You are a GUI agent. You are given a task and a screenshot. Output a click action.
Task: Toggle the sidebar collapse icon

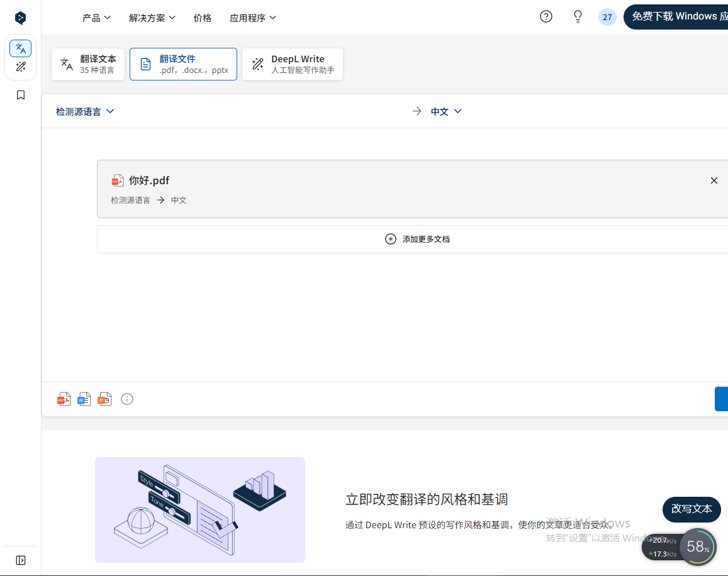tap(20, 560)
